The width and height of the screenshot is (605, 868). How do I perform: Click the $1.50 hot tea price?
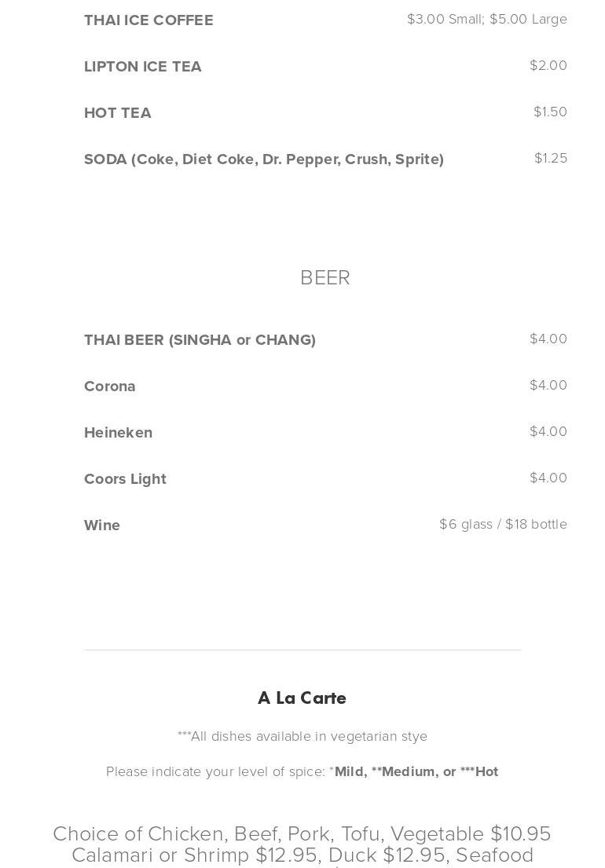point(550,112)
